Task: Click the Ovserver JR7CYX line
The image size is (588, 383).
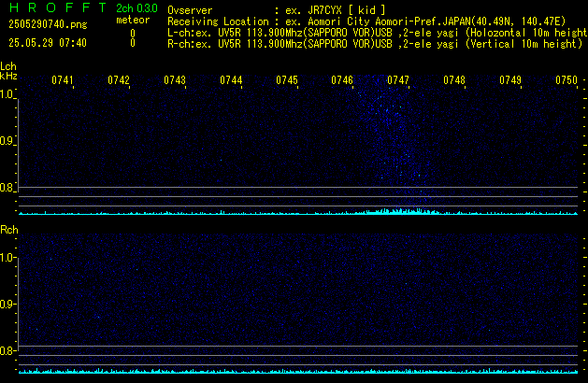Action: (x=277, y=10)
